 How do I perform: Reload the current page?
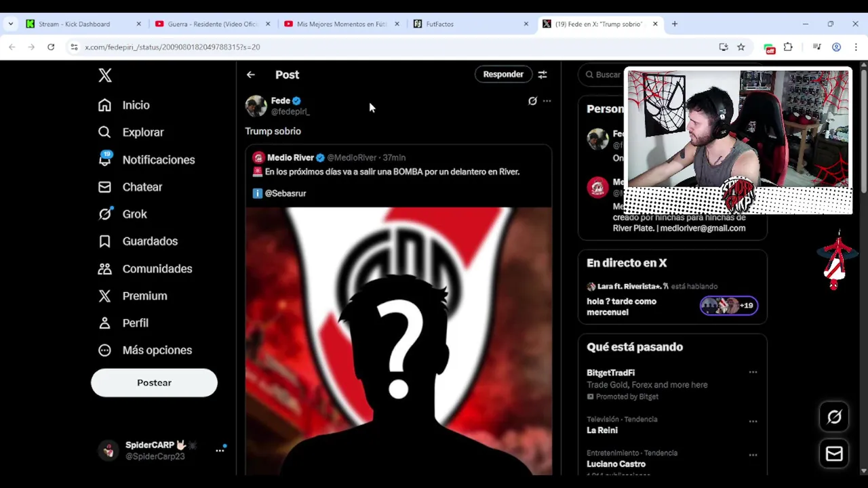point(51,47)
